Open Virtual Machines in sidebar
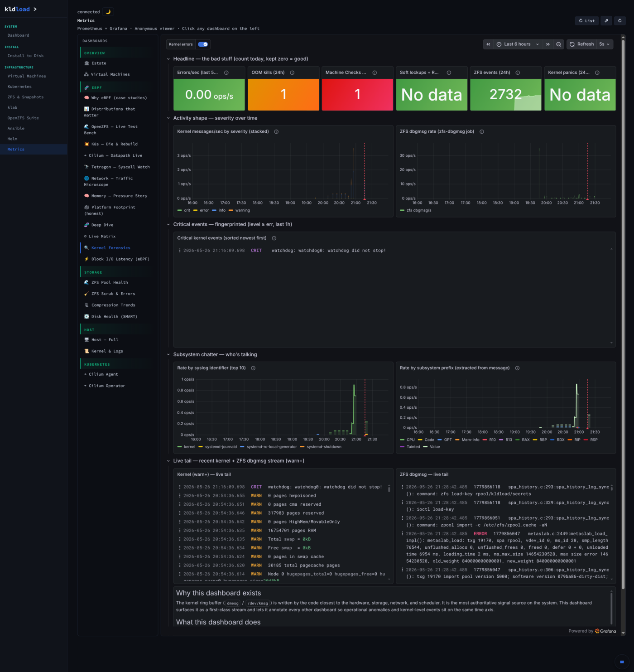This screenshot has width=634, height=672. 27,76
